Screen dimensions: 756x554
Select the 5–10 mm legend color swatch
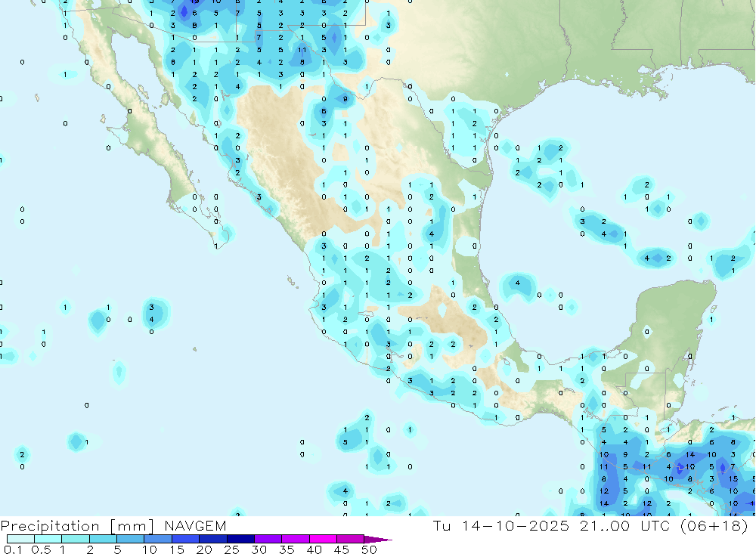(x=130, y=539)
